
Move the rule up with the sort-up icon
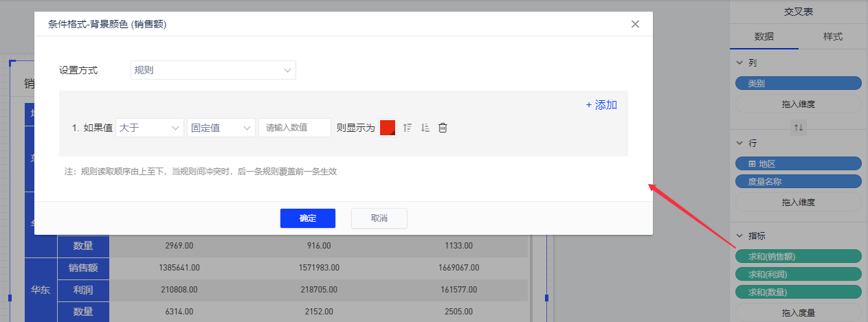[x=408, y=128]
